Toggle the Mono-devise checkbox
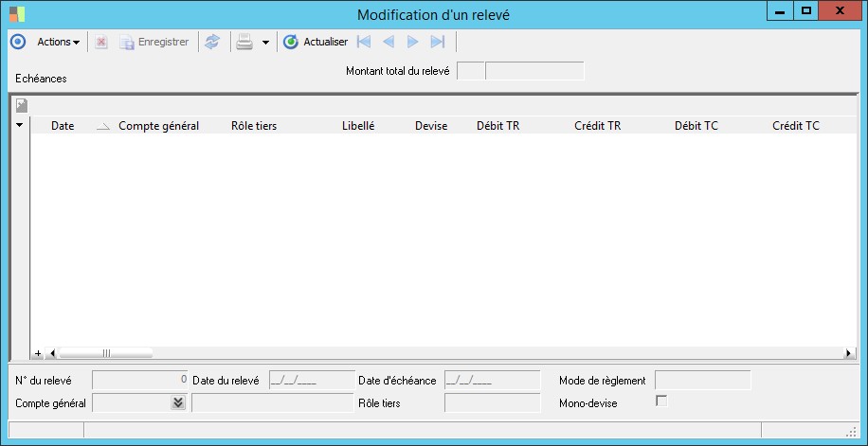 point(661,401)
